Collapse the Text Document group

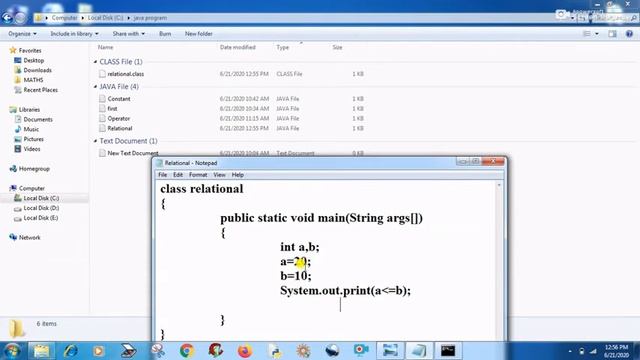(96, 141)
